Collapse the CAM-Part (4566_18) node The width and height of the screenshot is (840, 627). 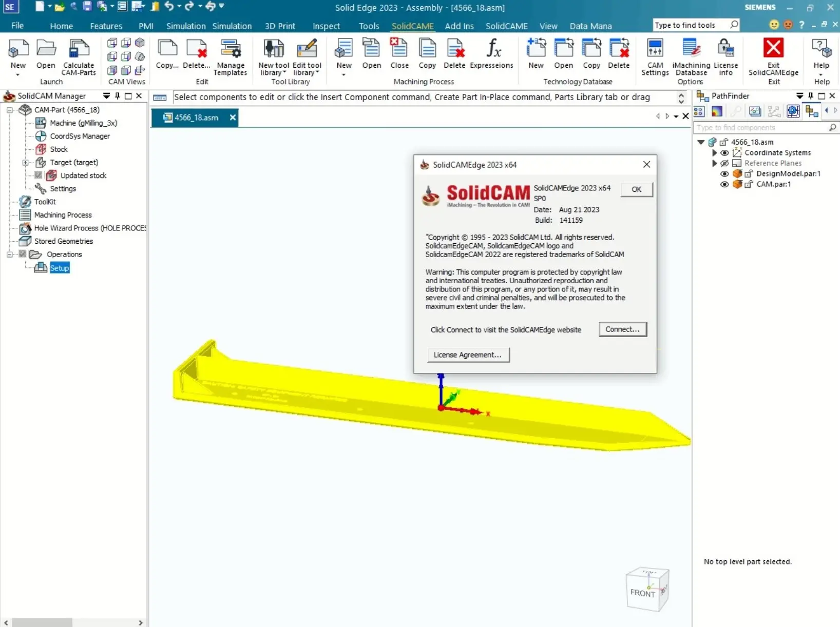[x=9, y=110]
